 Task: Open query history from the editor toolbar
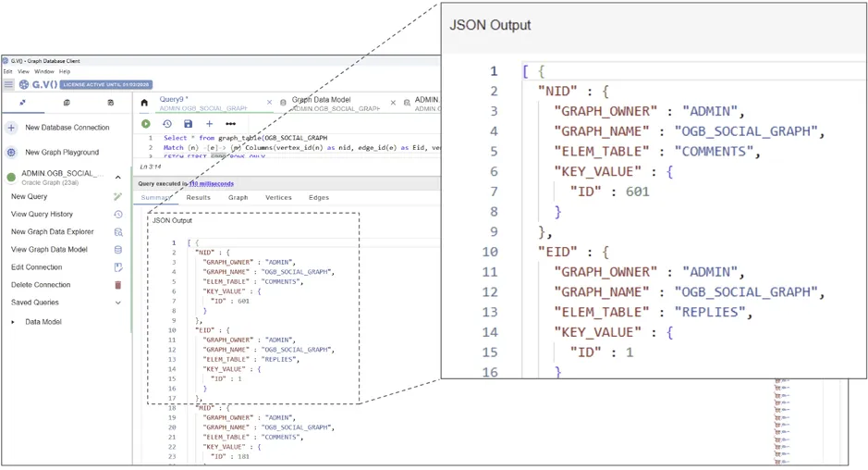pyautogui.click(x=167, y=124)
